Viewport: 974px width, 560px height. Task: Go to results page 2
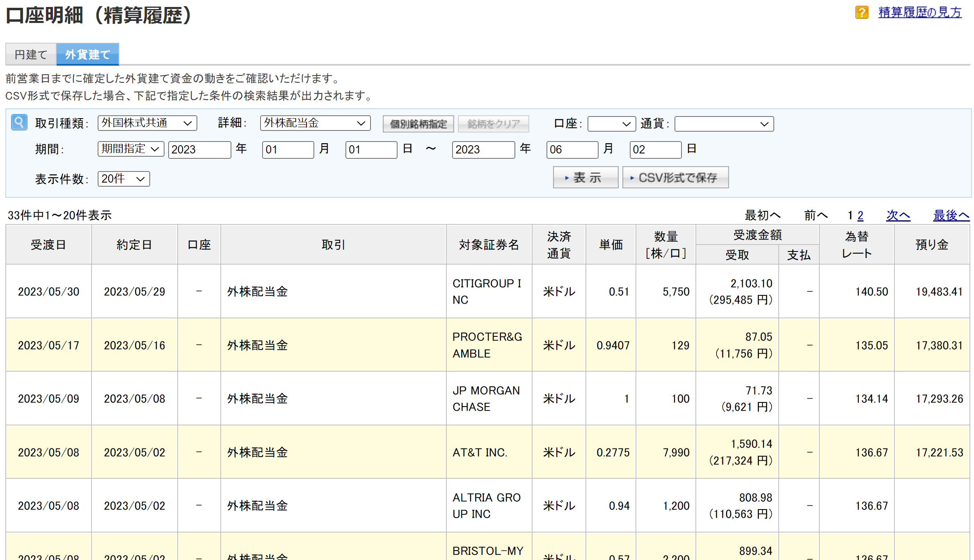(860, 215)
